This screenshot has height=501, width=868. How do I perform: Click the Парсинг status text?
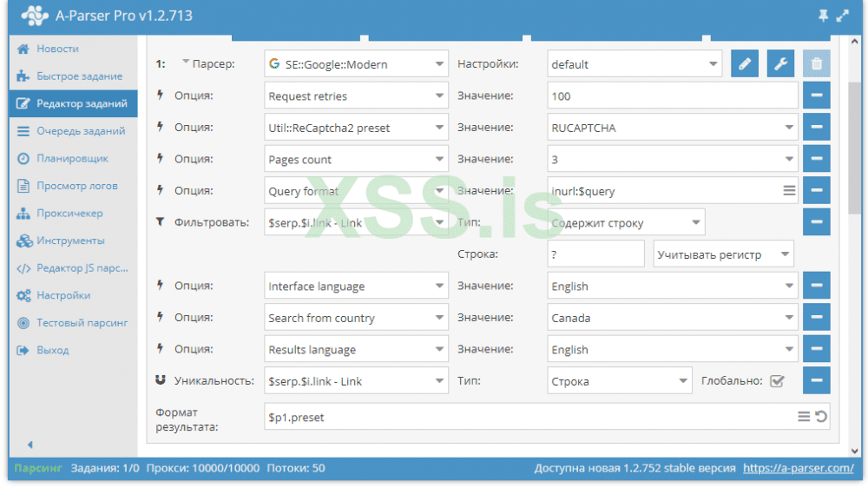(37, 468)
